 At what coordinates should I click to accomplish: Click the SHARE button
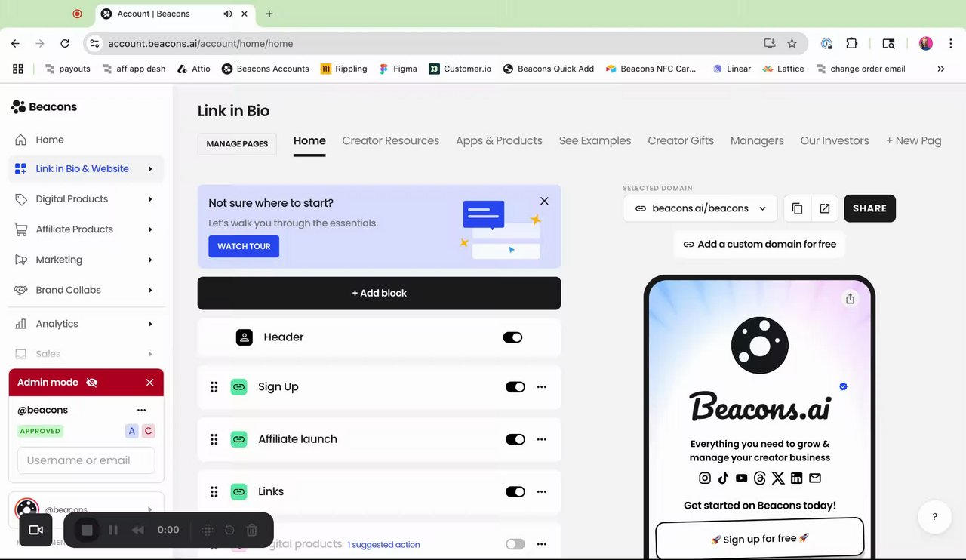[869, 208]
